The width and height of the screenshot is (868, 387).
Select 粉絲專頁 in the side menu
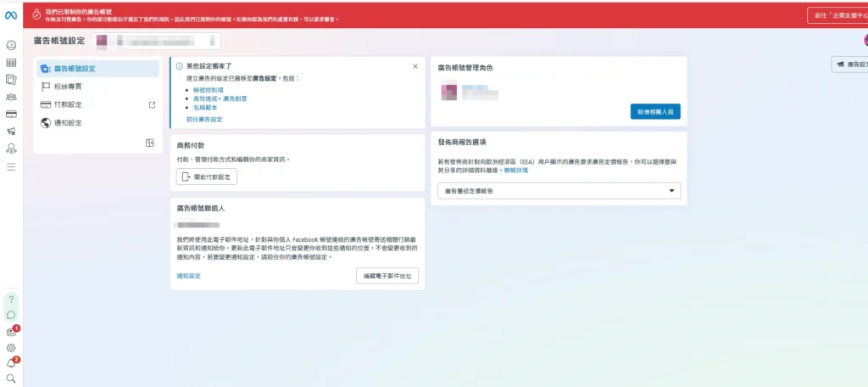(x=98, y=87)
